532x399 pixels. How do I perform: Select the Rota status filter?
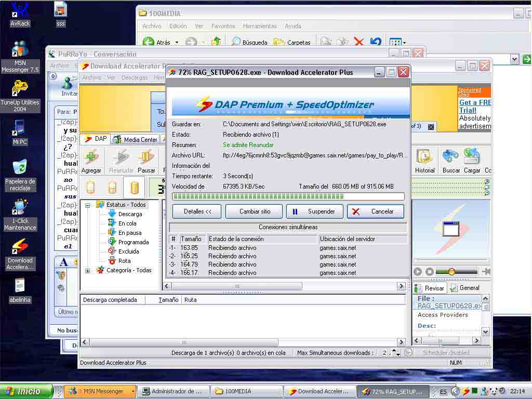tap(119, 261)
